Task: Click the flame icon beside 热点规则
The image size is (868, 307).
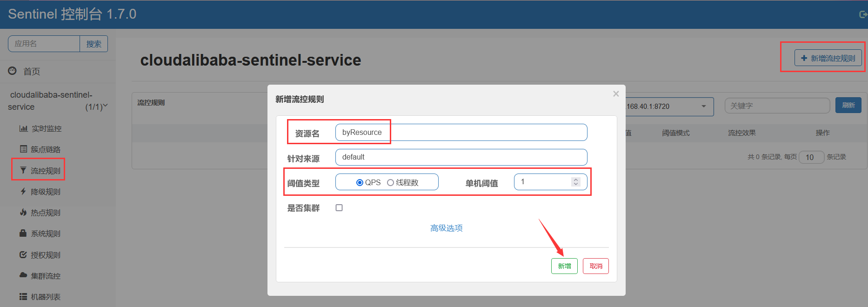Action: click(23, 212)
